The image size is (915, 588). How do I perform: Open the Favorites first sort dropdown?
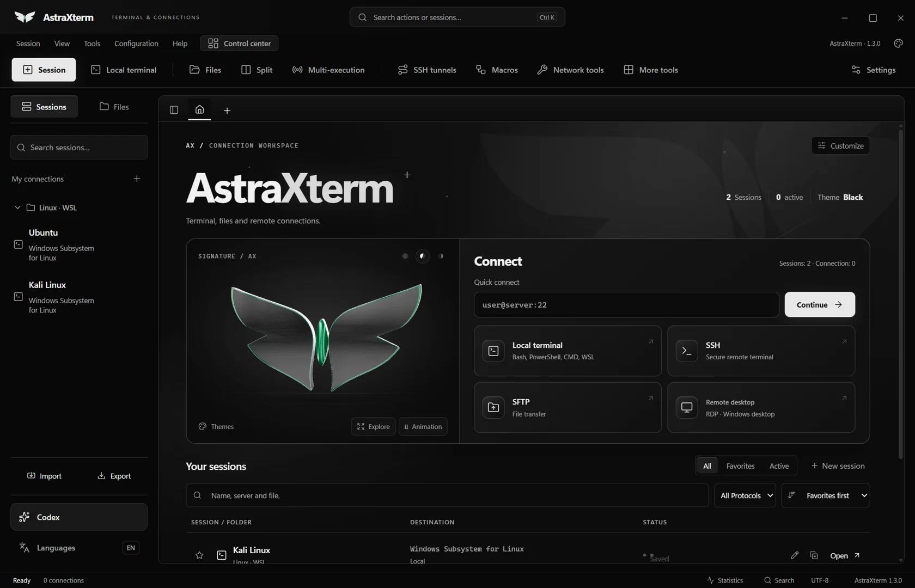pyautogui.click(x=826, y=495)
